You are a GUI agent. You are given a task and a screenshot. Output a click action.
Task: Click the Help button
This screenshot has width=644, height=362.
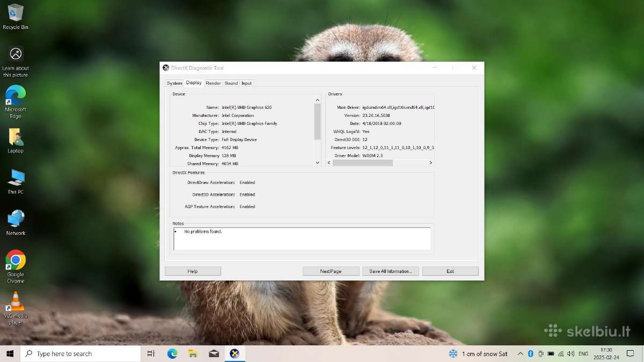pos(193,271)
